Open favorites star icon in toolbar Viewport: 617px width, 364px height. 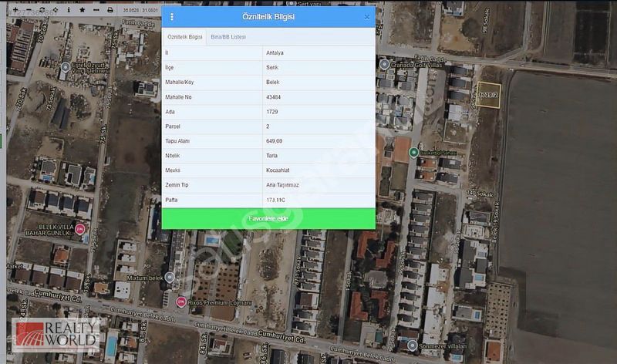83,10
